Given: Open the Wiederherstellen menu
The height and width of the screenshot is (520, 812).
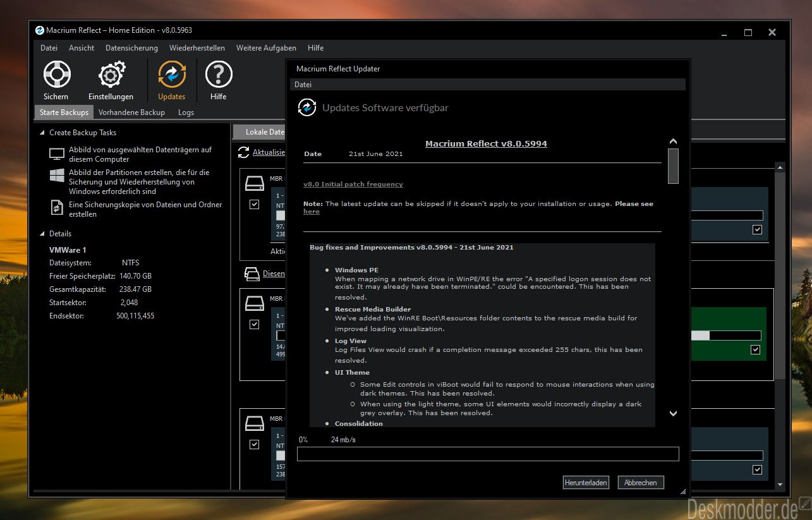Looking at the screenshot, I should (x=197, y=48).
